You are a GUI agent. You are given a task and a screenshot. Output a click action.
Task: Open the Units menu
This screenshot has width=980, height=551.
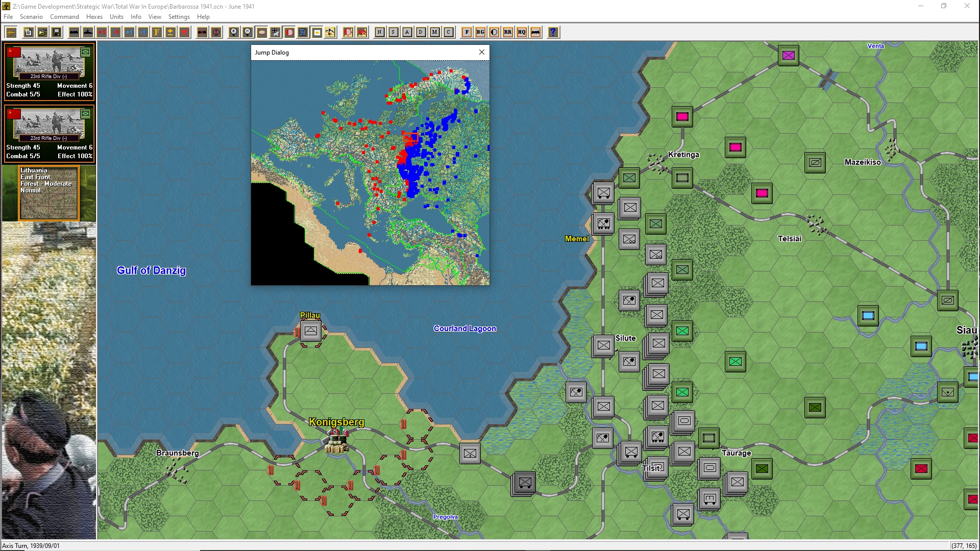[116, 17]
